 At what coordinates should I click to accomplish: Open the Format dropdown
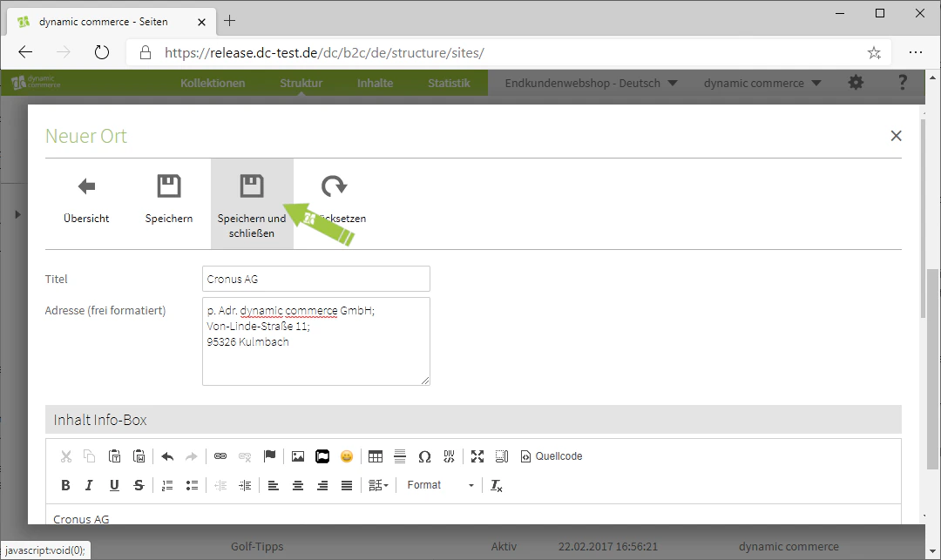coord(441,485)
